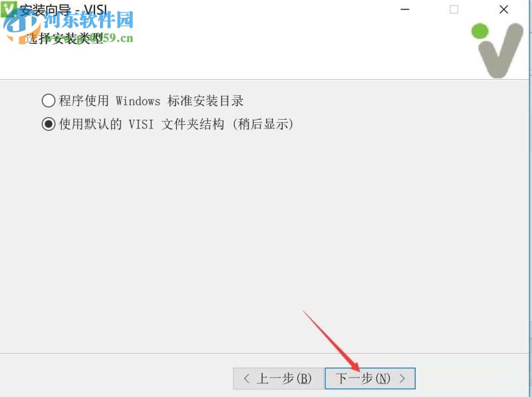Click the blue arrow in the site logo
Viewport: 532px width, 397px height.
(15, 27)
